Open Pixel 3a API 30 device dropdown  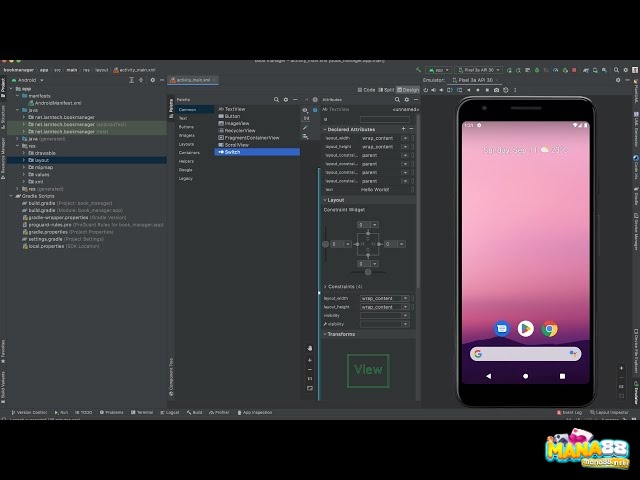click(479, 70)
